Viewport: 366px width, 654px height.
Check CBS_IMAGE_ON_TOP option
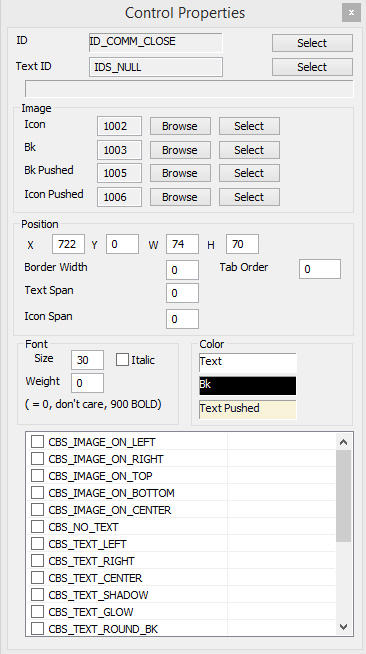(x=38, y=476)
